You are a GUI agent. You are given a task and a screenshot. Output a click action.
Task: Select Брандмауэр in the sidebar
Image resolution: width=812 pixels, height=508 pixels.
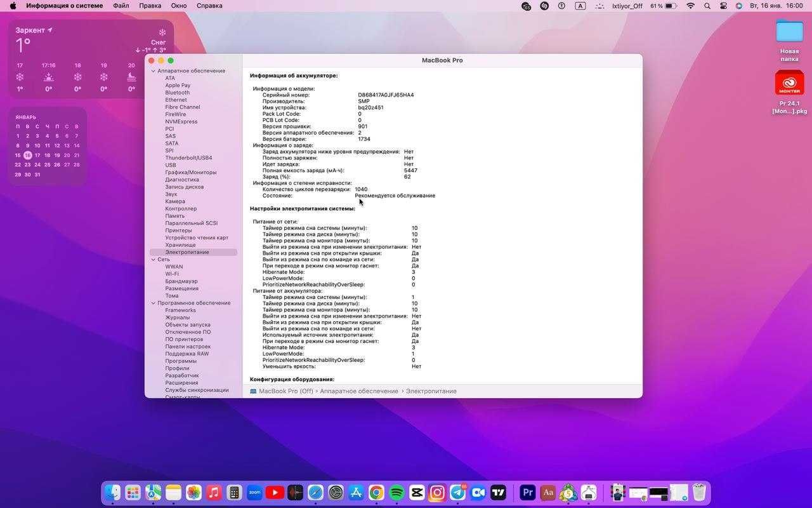[181, 281]
